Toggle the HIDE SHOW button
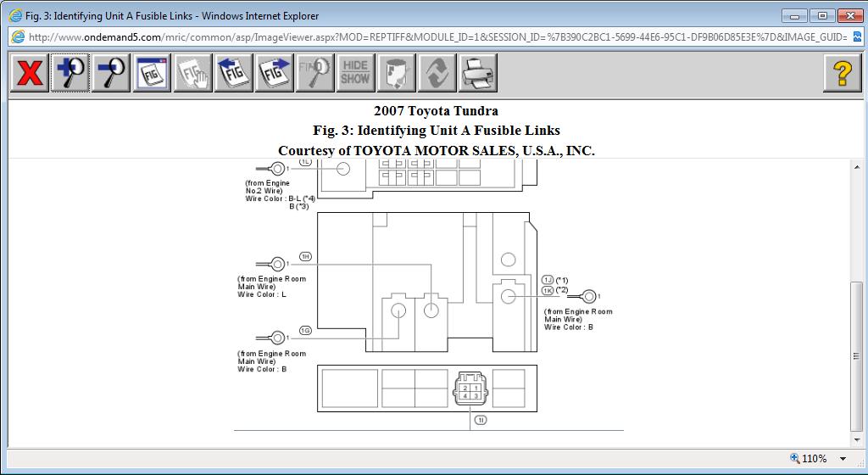The height and width of the screenshot is (475, 868). 355,73
